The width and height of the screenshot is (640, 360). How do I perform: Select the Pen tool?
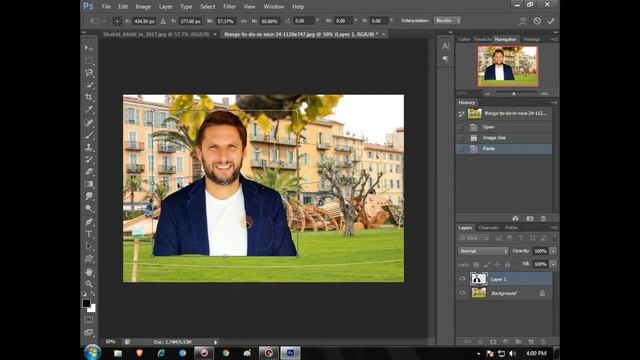(x=89, y=222)
